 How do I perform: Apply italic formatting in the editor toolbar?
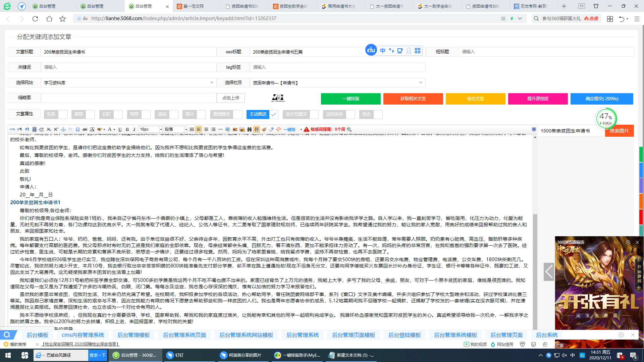pyautogui.click(x=134, y=129)
